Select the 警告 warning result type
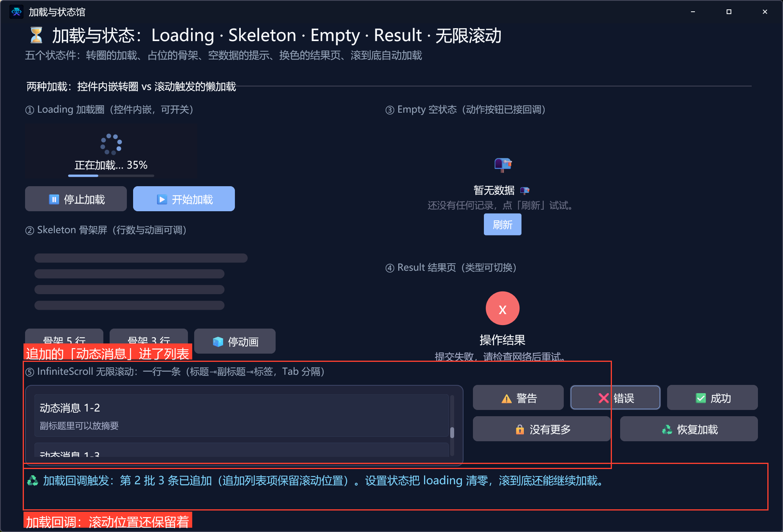 (x=518, y=398)
